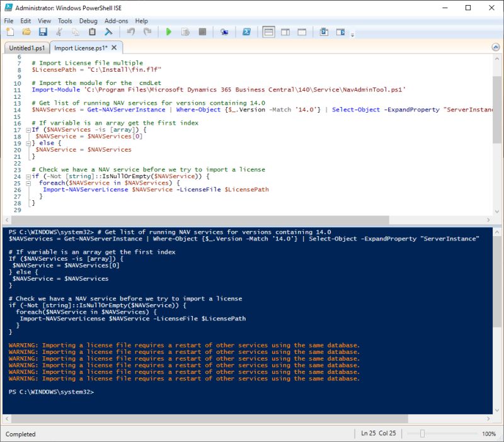
Task: Paste from clipboard toolbar icon
Action: coord(92,32)
